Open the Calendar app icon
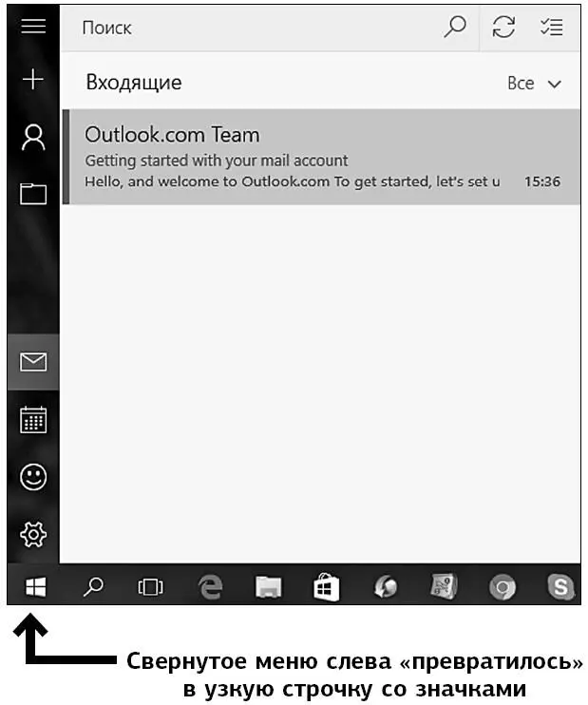The width and height of the screenshot is (588, 705). pyautogui.click(x=33, y=420)
